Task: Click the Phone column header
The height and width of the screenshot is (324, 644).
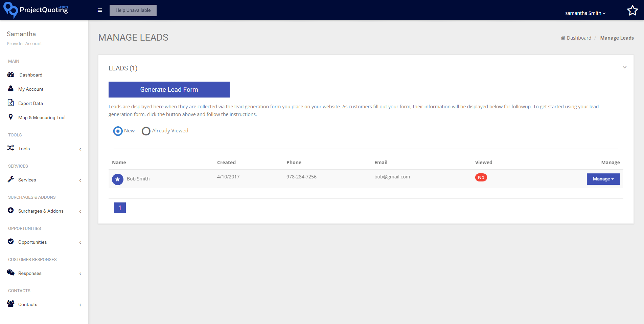Action: click(294, 163)
